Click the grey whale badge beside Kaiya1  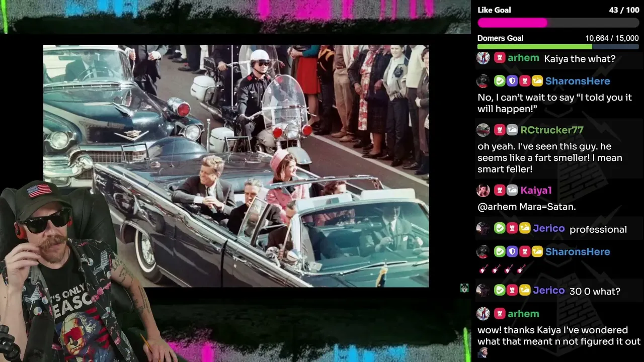coord(512,190)
